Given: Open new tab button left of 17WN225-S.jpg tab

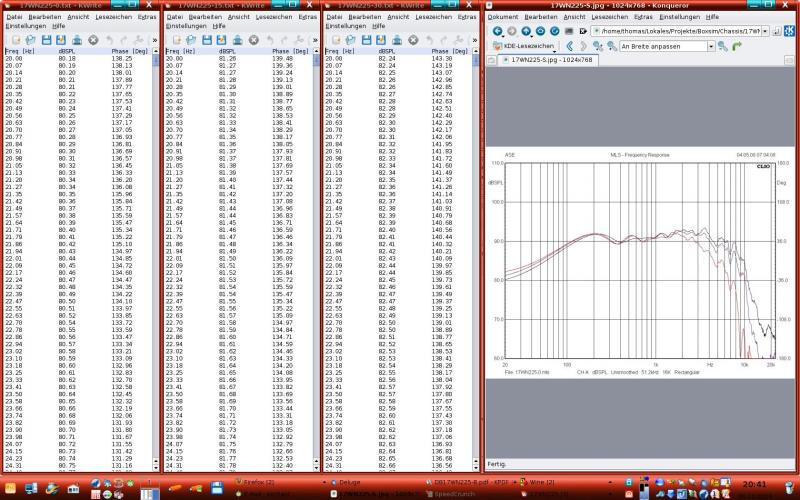Looking at the screenshot, I should point(491,60).
